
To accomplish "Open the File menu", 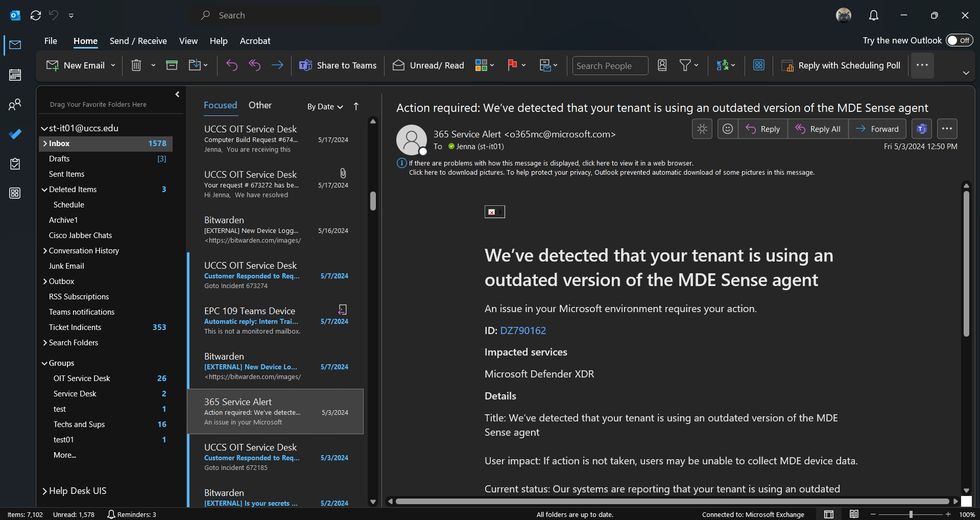I will 51,41.
